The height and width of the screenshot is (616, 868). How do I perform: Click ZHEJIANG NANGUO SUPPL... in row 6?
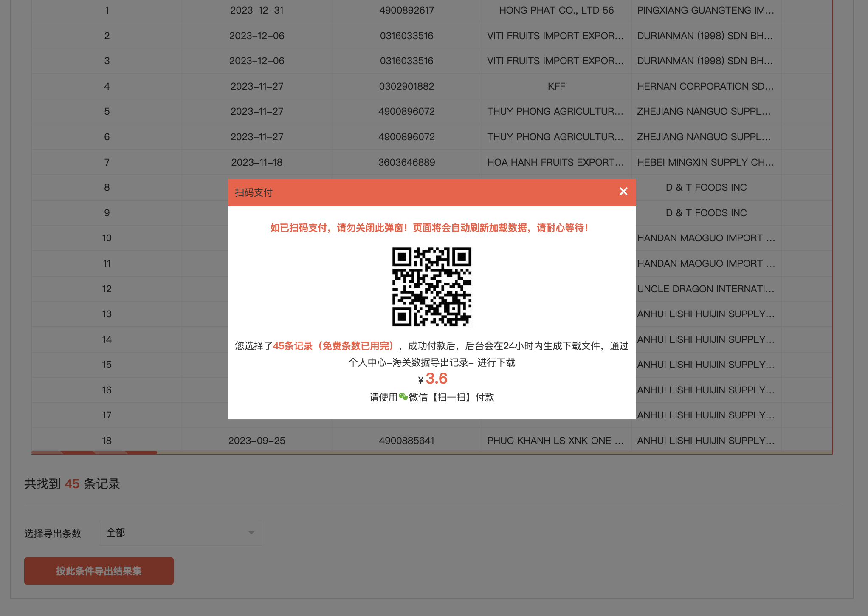point(704,137)
